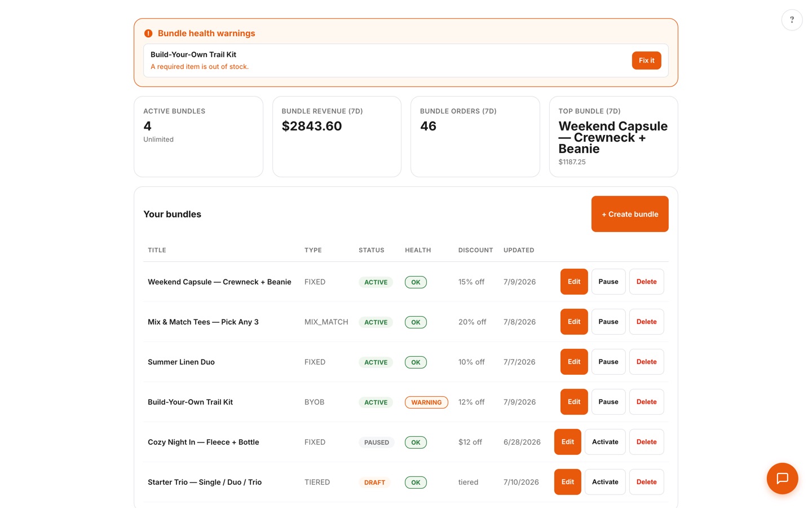This screenshot has height=508, width=812.
Task: Click the TIERED type cell
Action: coord(317,482)
